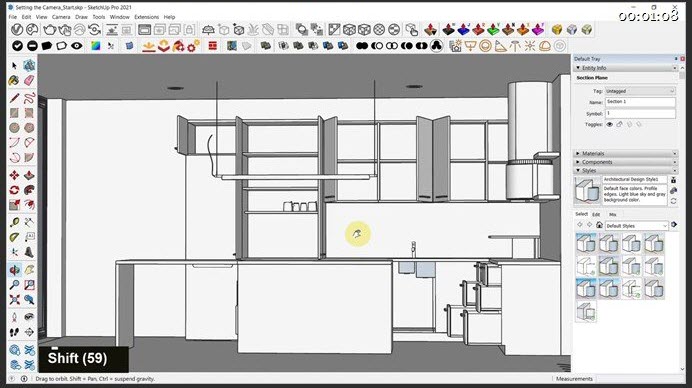Switch to the Select tab in Styles
692x388 pixels.
tap(581, 214)
